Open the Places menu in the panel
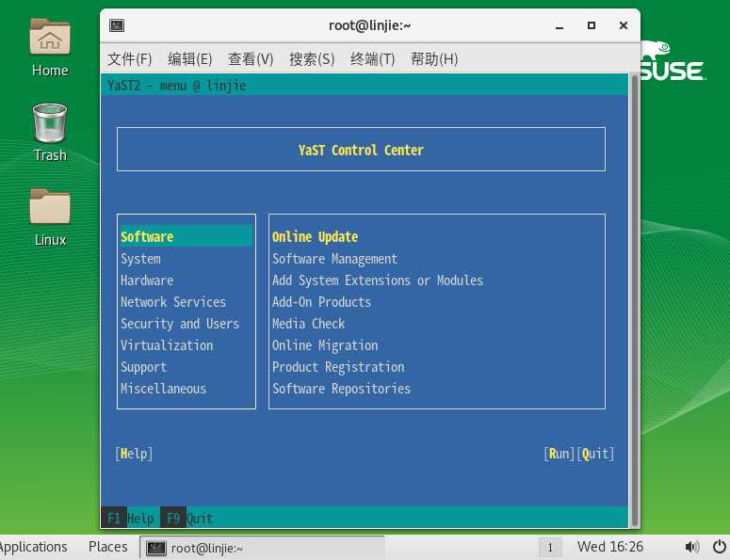 click(108, 547)
